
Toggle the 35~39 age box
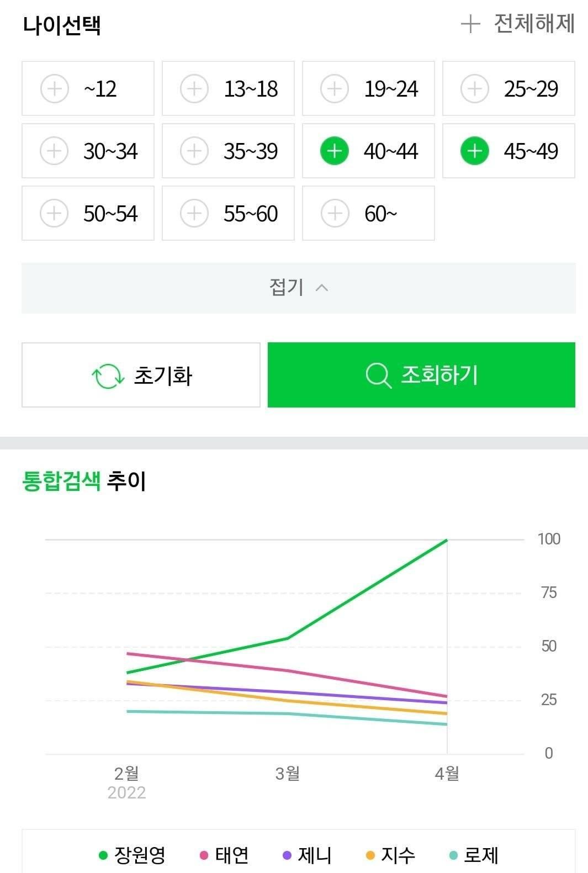[x=228, y=151]
